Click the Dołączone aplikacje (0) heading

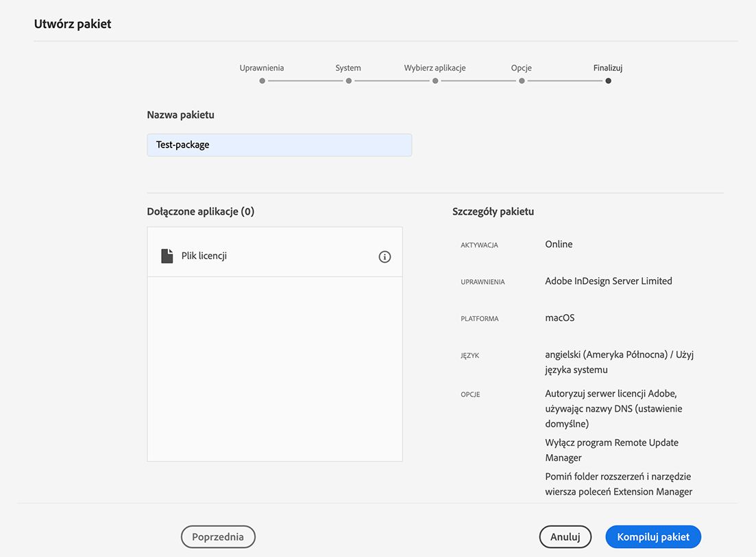coord(200,211)
